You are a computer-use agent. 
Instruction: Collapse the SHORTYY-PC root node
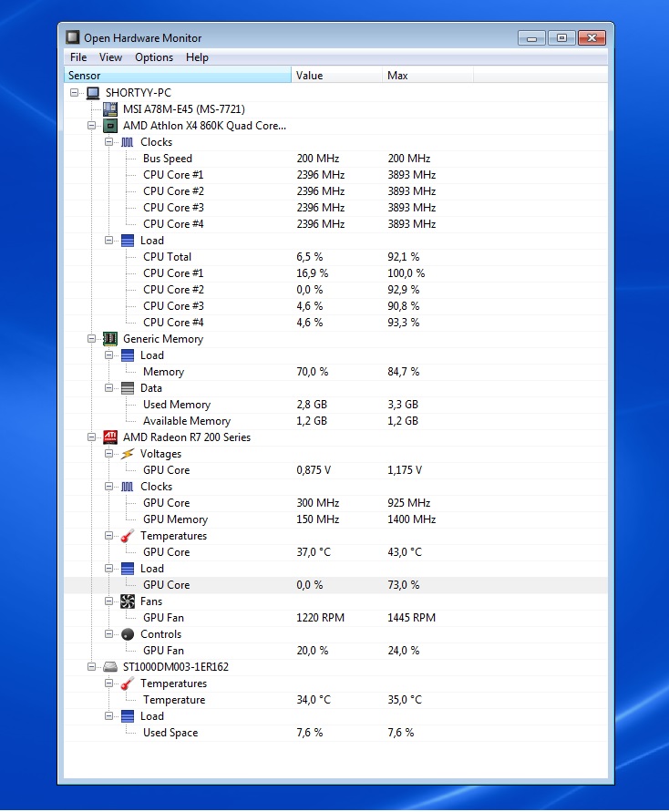(74, 93)
